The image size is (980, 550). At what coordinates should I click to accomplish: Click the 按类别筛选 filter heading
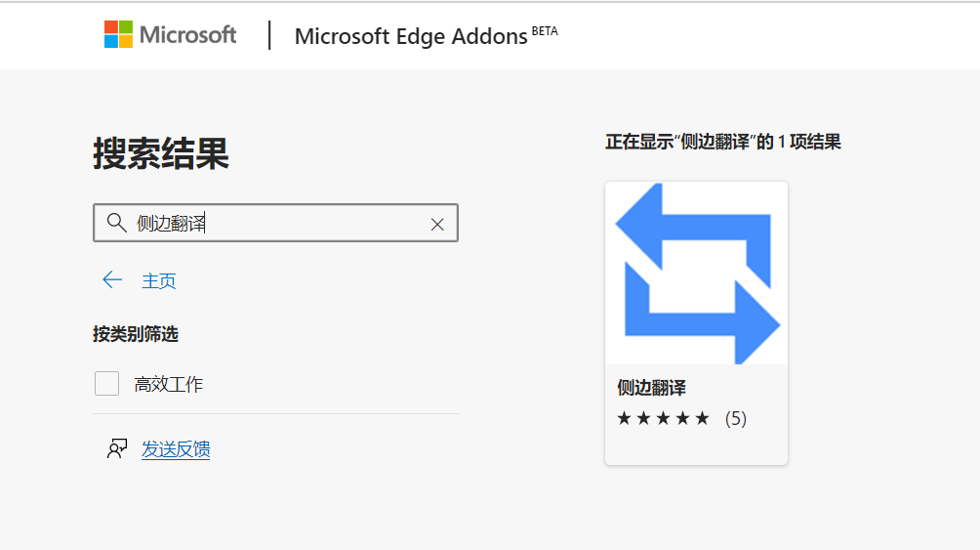[136, 334]
